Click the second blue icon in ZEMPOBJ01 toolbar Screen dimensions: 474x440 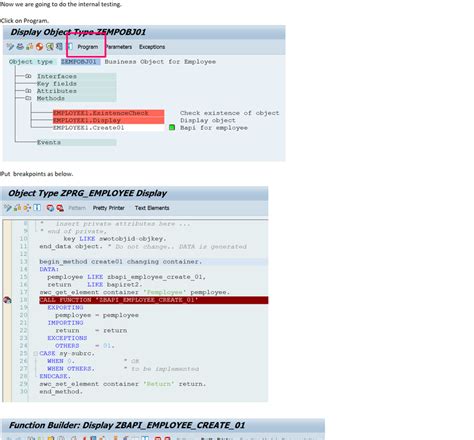point(20,47)
